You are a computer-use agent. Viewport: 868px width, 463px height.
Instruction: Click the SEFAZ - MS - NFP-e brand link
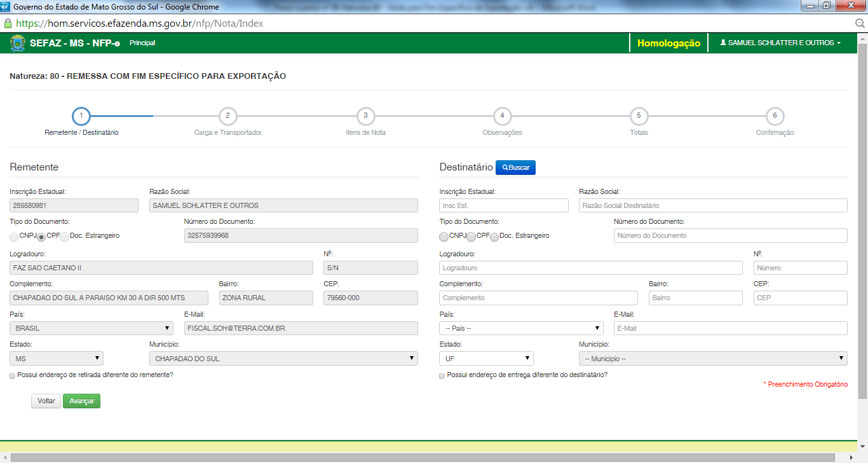(x=75, y=43)
